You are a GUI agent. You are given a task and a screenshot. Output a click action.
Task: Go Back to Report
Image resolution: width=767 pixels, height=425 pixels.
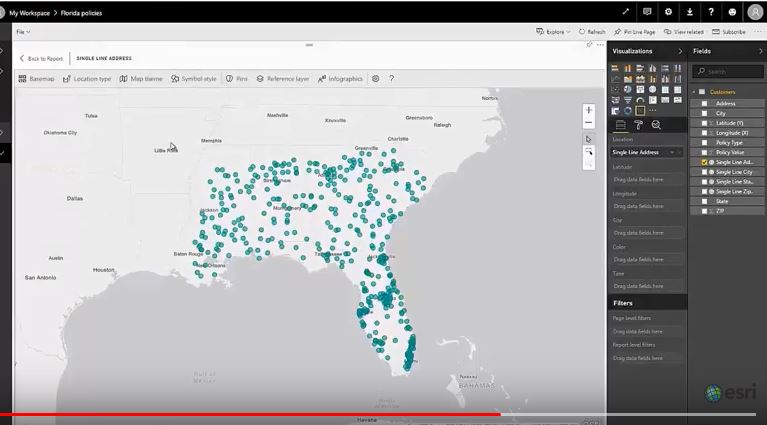(x=42, y=58)
